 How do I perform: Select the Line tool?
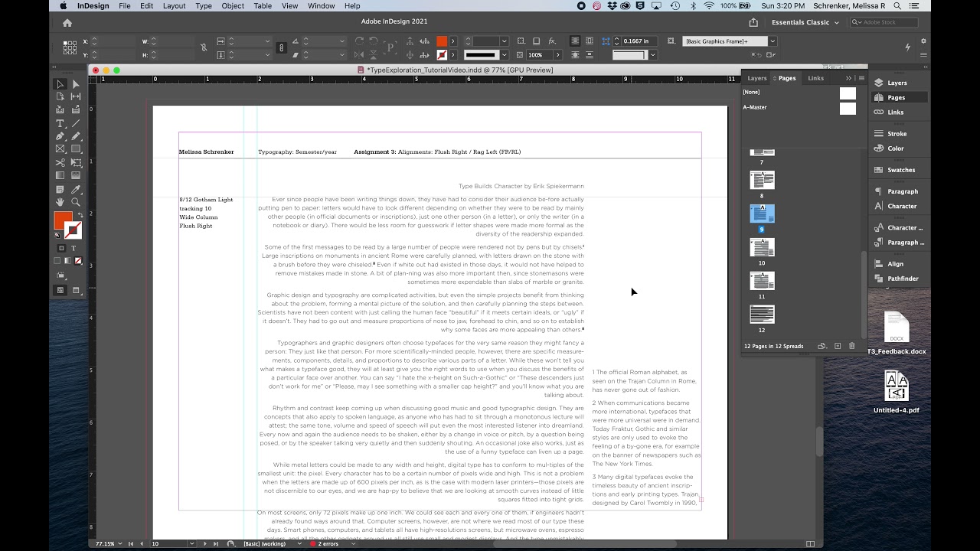(x=76, y=123)
